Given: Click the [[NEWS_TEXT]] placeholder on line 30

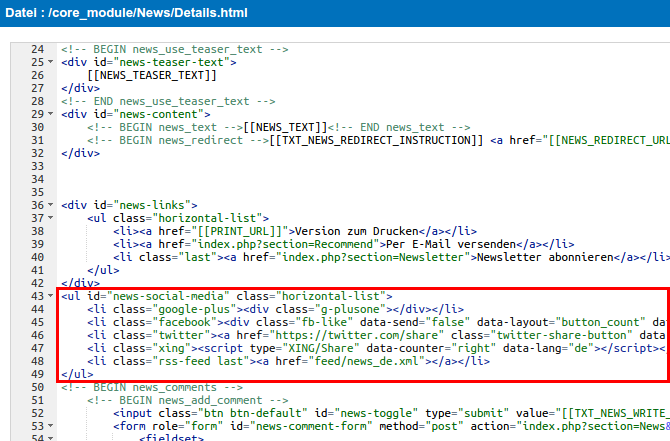Looking at the screenshot, I should (x=285, y=127).
